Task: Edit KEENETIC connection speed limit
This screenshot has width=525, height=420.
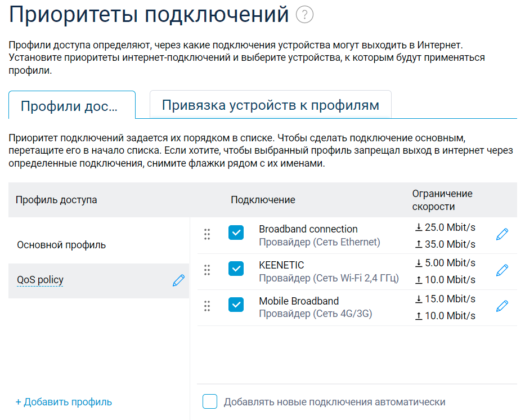Action: pos(502,271)
